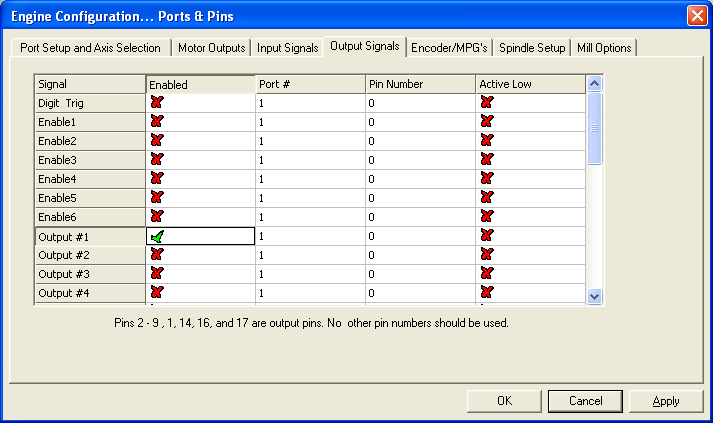Enable the Output #2 signal
This screenshot has height=423, width=713.
tap(157, 254)
